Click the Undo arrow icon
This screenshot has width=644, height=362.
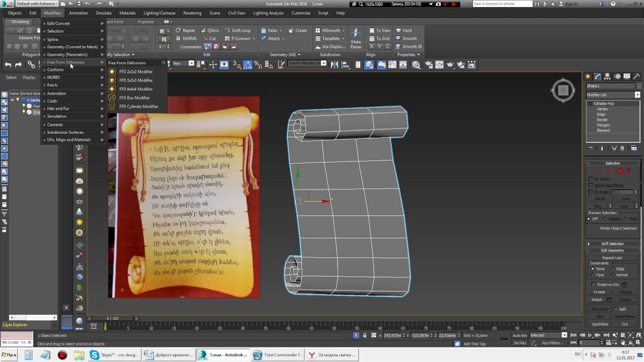[x=8, y=64]
